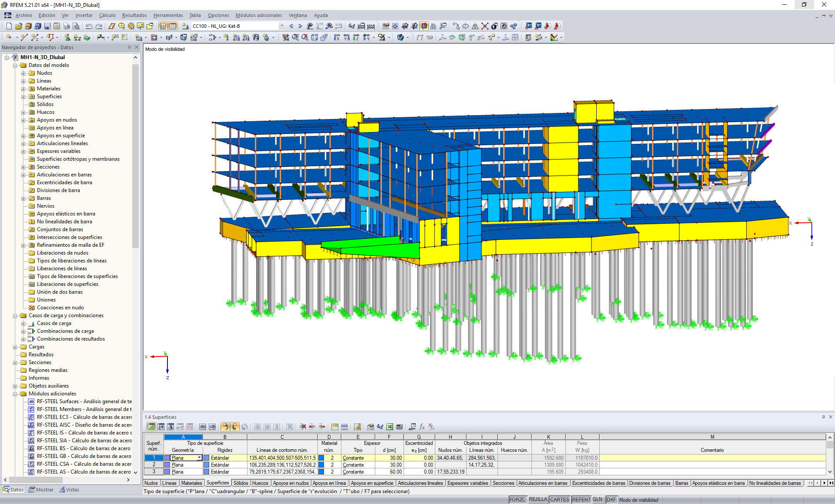This screenshot has height=504, width=835.
Task: Open the Cálculo menu
Action: point(107,15)
